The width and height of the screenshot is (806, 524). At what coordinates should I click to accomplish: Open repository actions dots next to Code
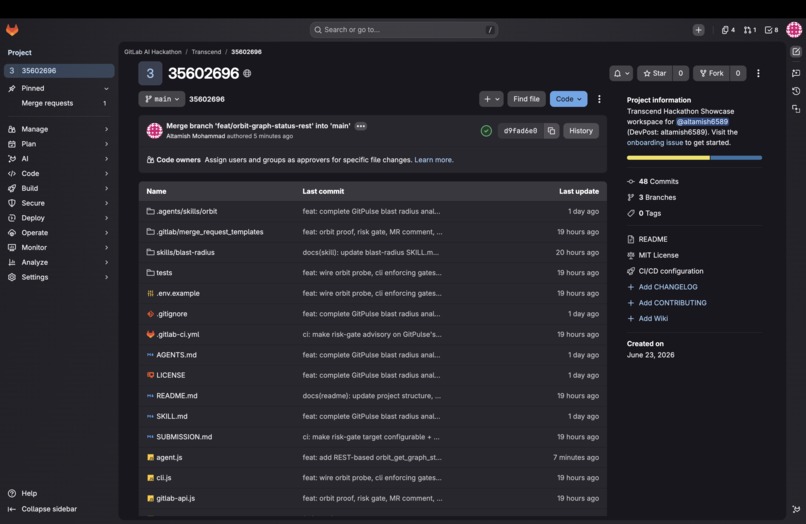tap(599, 99)
